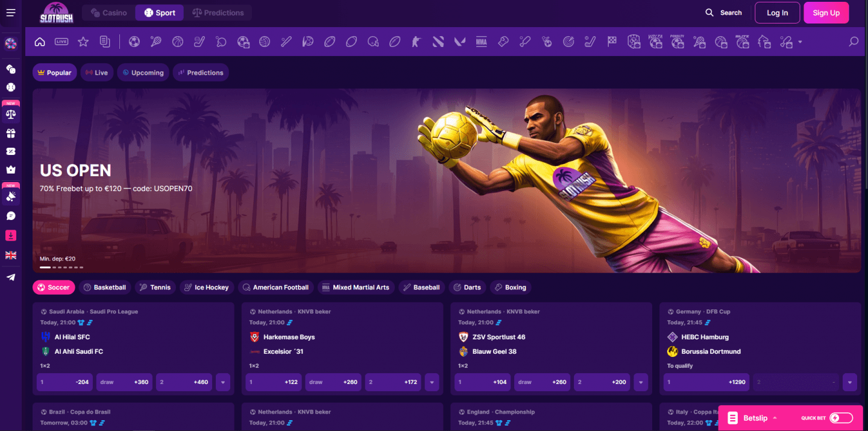
Task: Open Borussia Dortmund team name
Action: coord(711,351)
